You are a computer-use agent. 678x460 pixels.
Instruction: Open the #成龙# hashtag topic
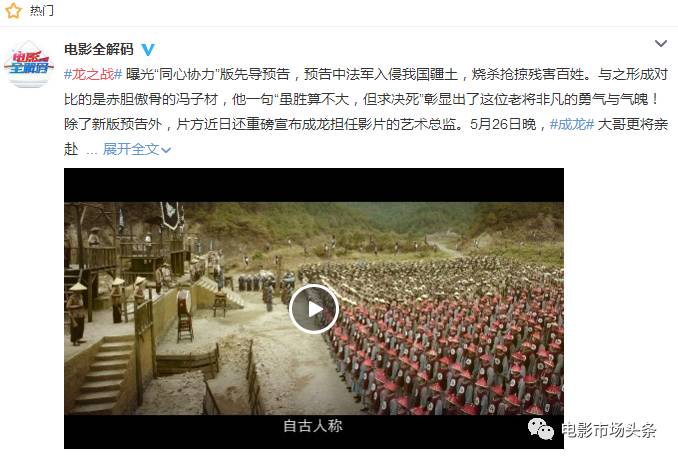572,125
